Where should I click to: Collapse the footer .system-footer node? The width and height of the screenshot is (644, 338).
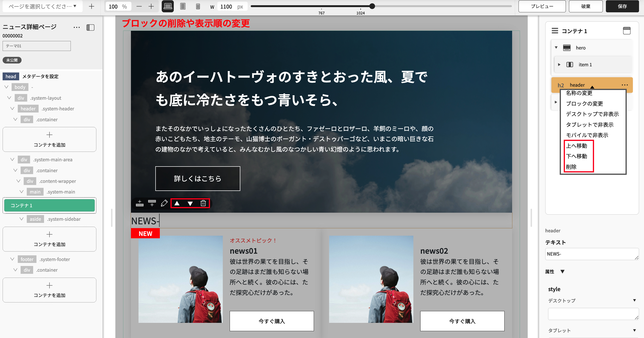pyautogui.click(x=13, y=259)
